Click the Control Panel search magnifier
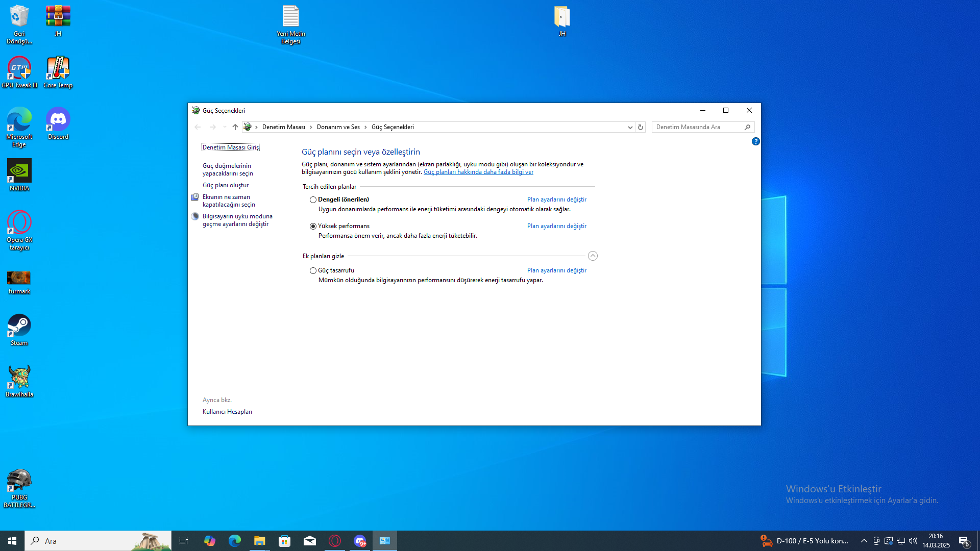 748,127
